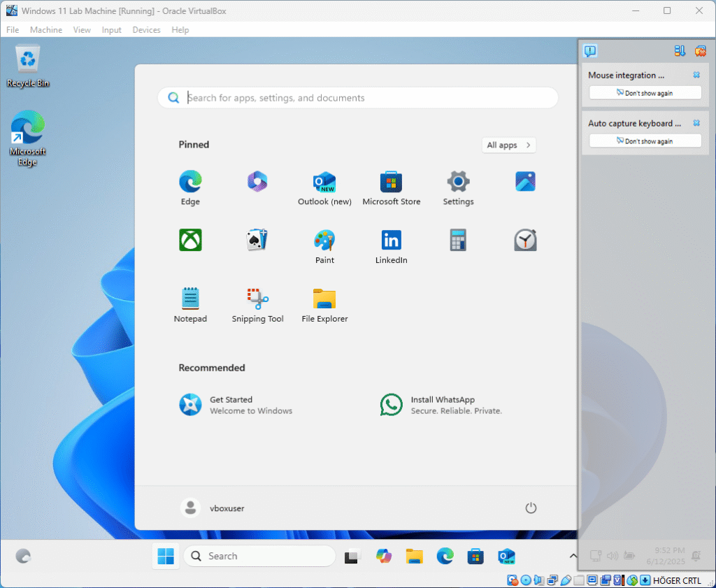716x588 pixels.
Task: Open the Input menu
Action: [x=111, y=29]
